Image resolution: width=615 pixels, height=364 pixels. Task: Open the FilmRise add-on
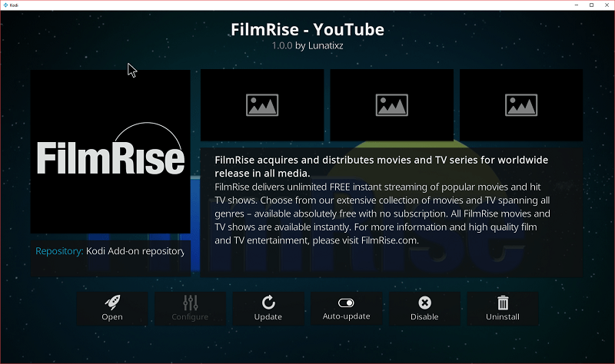(112, 309)
